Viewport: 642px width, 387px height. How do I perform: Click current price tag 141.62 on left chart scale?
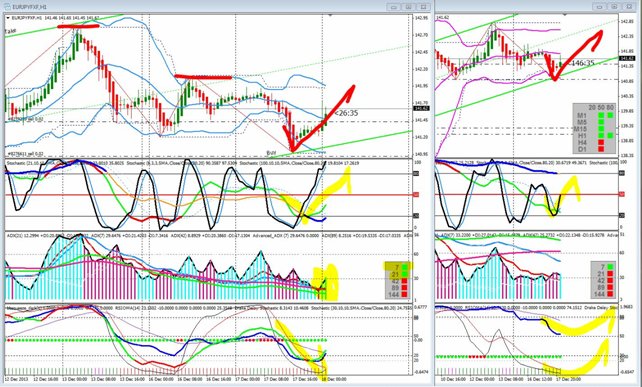pyautogui.click(x=421, y=109)
